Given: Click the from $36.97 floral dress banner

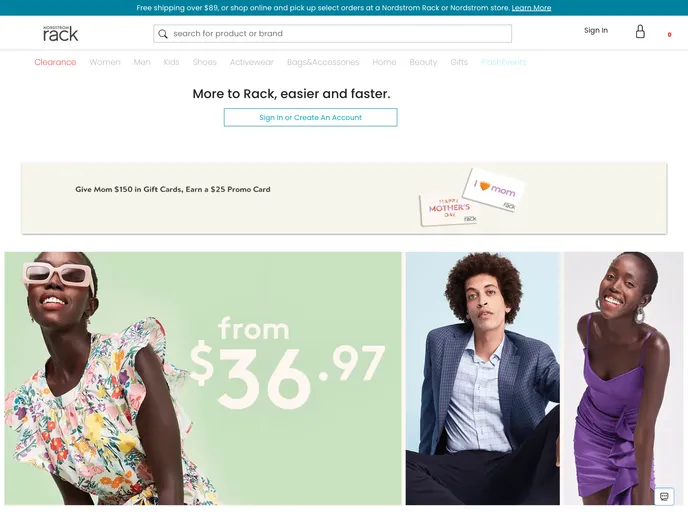Looking at the screenshot, I should 203,378.
